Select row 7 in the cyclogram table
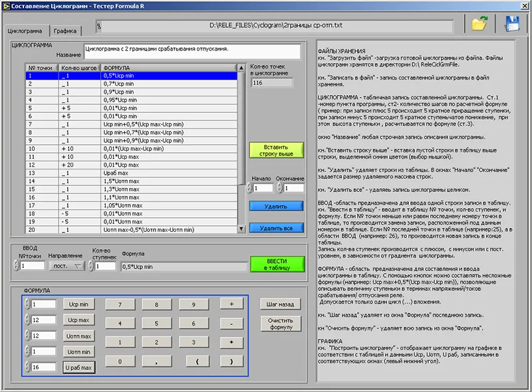This screenshot has width=532, height=392. coord(131,124)
